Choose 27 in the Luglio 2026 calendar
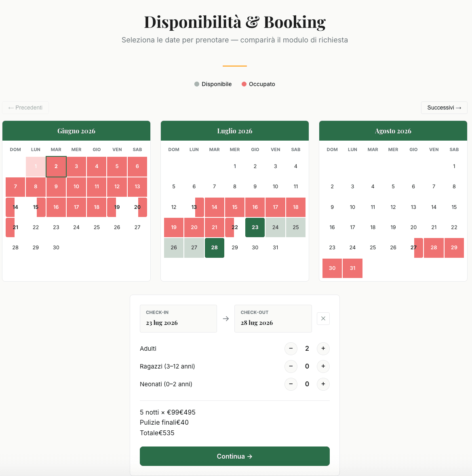 [194, 248]
